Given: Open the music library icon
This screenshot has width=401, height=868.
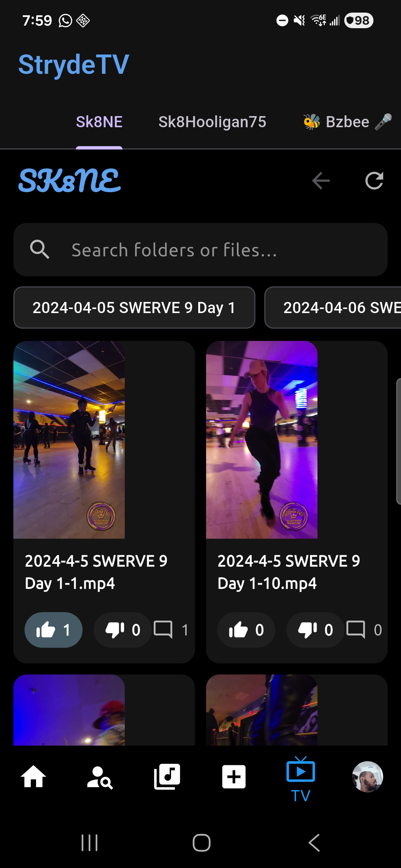Looking at the screenshot, I should [167, 776].
